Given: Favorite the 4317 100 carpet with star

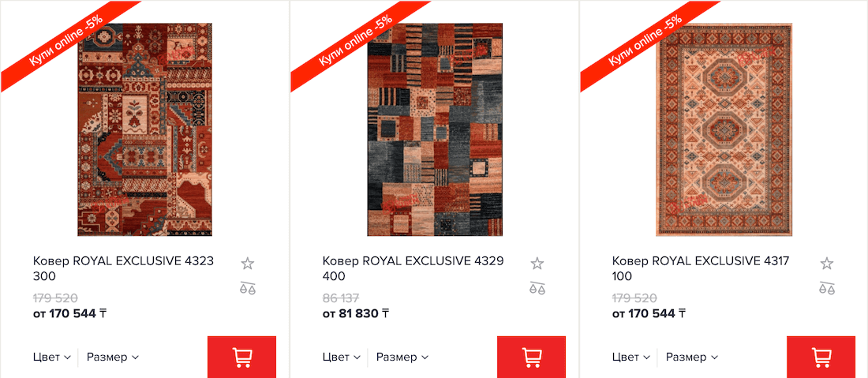Looking at the screenshot, I should tap(826, 264).
